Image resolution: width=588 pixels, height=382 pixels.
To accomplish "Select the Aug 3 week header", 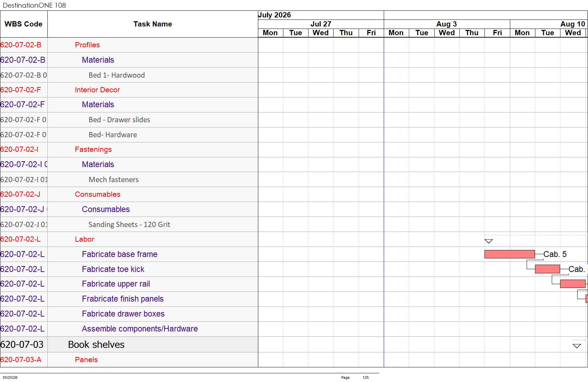I will [x=447, y=24].
